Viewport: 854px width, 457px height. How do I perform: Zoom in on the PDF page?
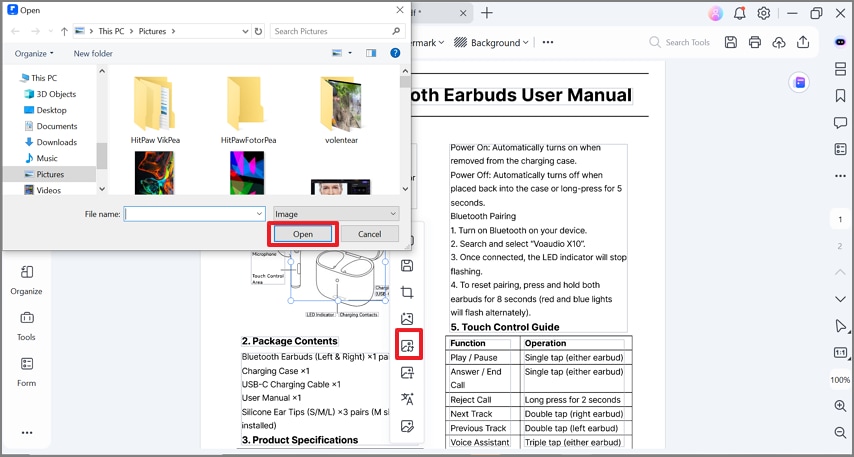[x=840, y=406]
